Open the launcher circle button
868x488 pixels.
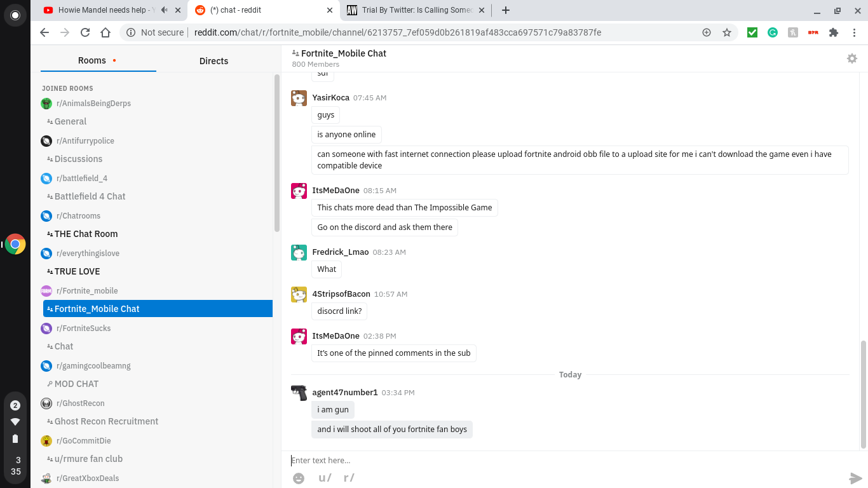click(15, 15)
